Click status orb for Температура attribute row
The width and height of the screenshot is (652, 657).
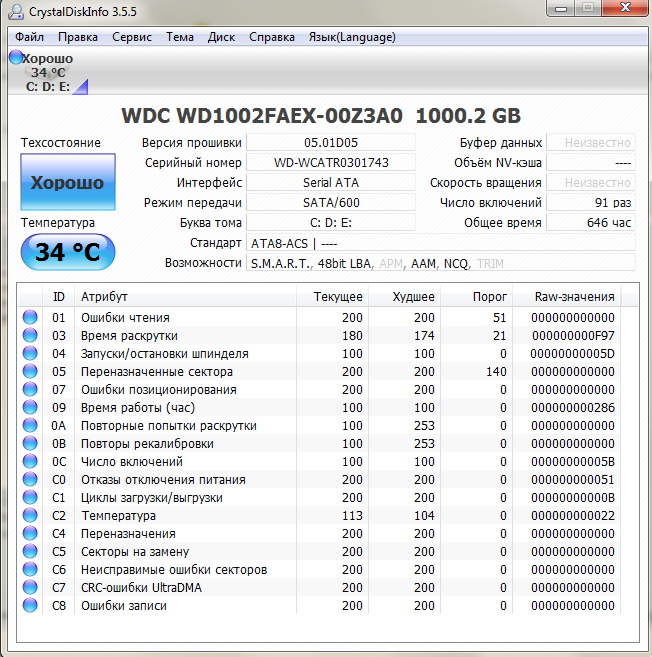31,515
